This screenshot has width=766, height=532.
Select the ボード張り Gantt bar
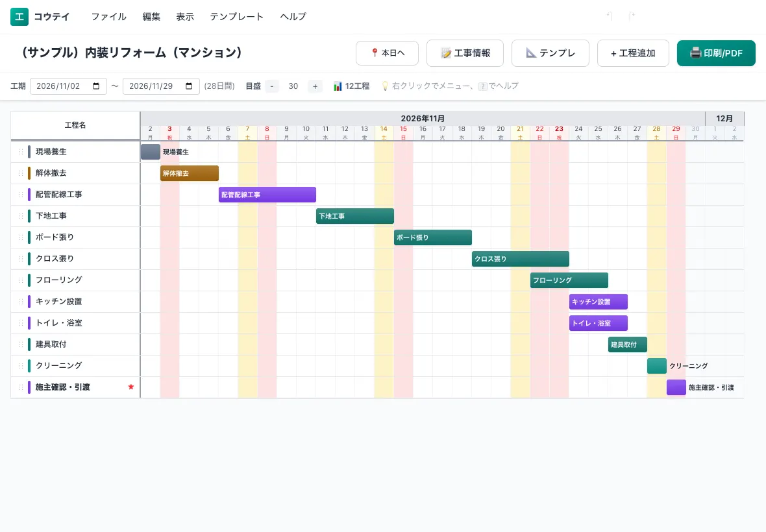[x=433, y=237]
